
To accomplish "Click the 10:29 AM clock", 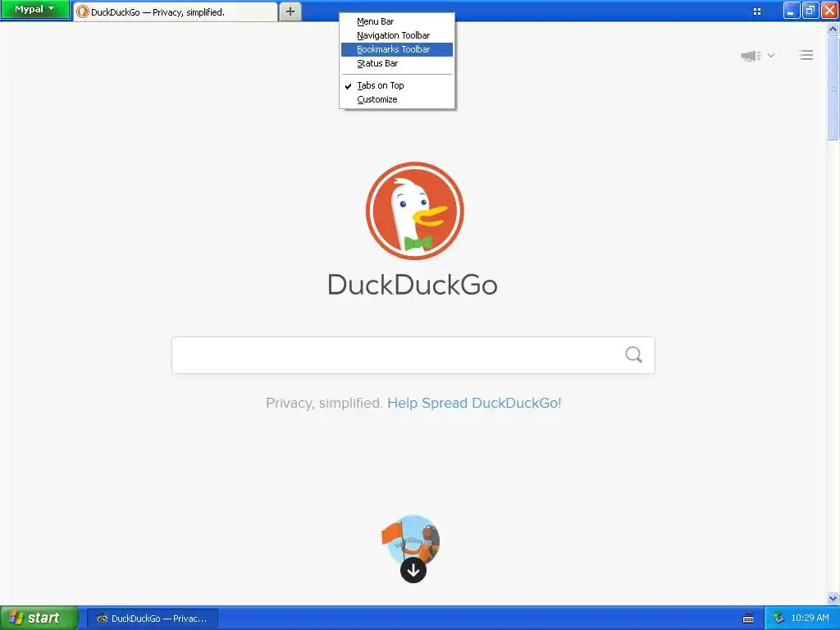I will [810, 619].
